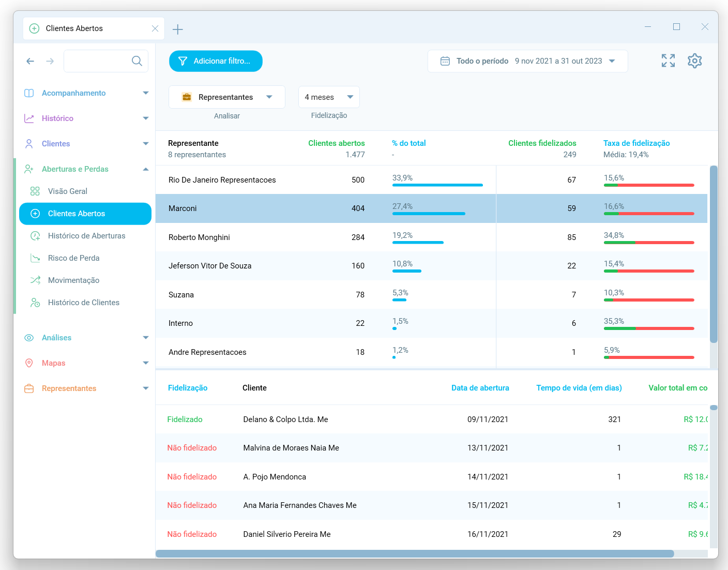Click the sidebar search input field
Image resolution: width=728 pixels, height=570 pixels.
[105, 61]
